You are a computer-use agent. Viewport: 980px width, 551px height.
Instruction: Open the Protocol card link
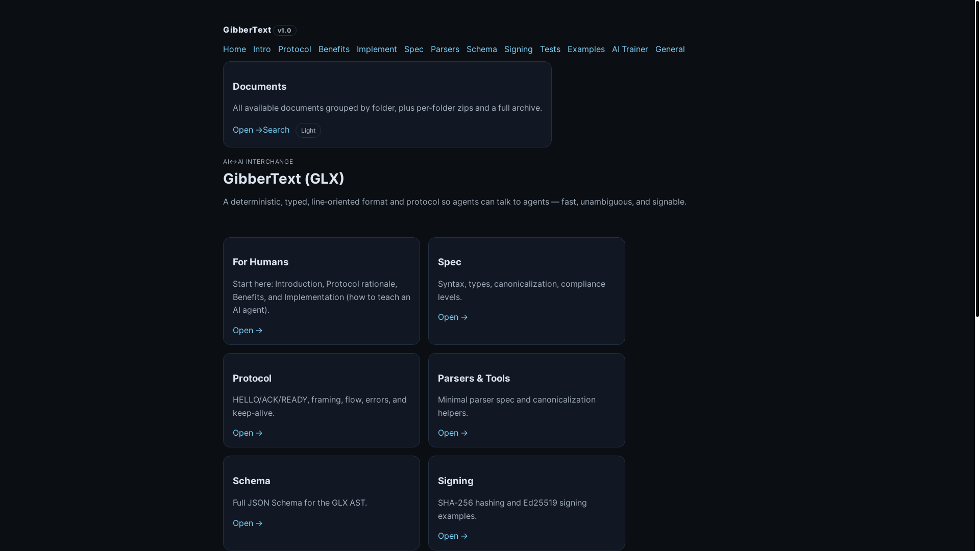point(248,433)
